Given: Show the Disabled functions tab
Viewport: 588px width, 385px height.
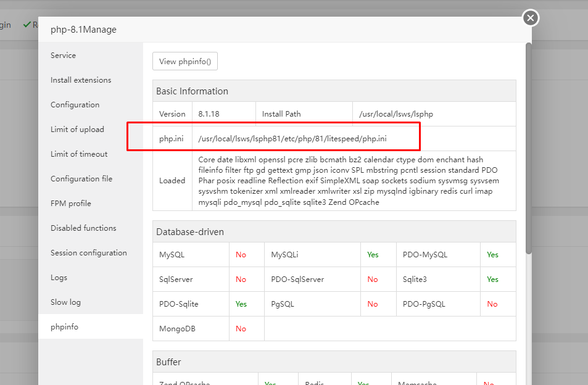Looking at the screenshot, I should pos(83,228).
